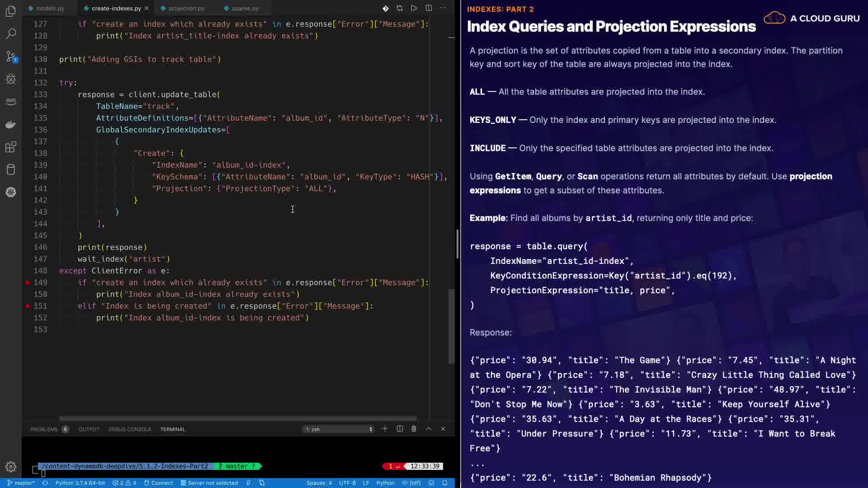868x488 pixels.
Task: Open the Source Control view in the activity bar
Action: coord(11,56)
